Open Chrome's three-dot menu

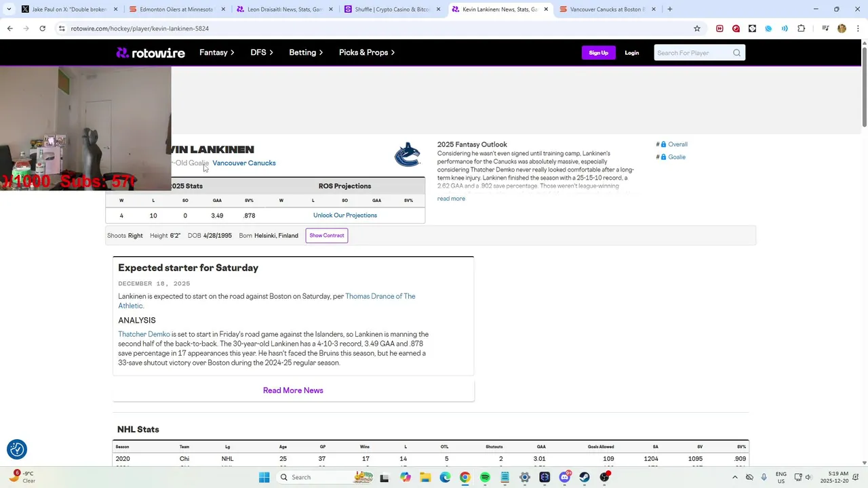tap(858, 28)
